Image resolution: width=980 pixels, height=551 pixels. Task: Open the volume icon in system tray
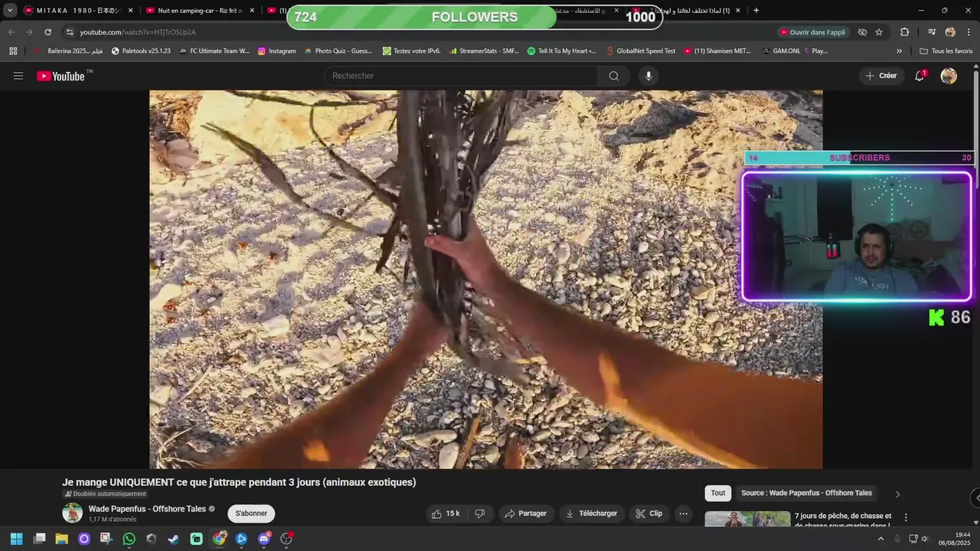click(924, 539)
